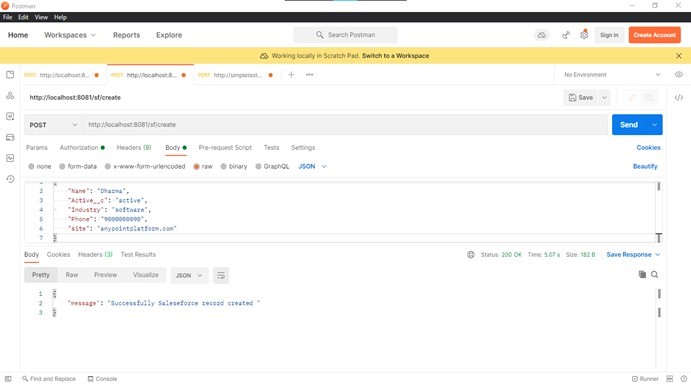Image resolution: width=691 pixels, height=385 pixels.
Task: Click the Beautify link
Action: click(x=645, y=167)
